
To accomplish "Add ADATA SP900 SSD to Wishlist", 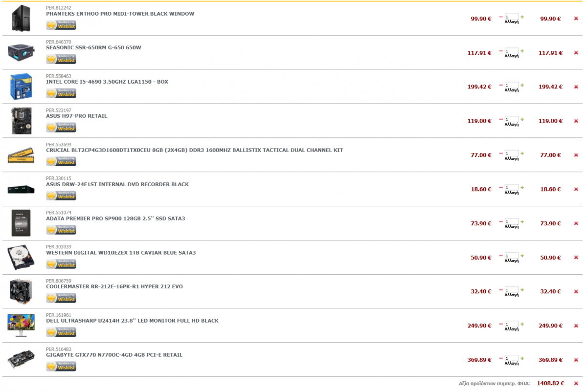I will tap(61, 230).
